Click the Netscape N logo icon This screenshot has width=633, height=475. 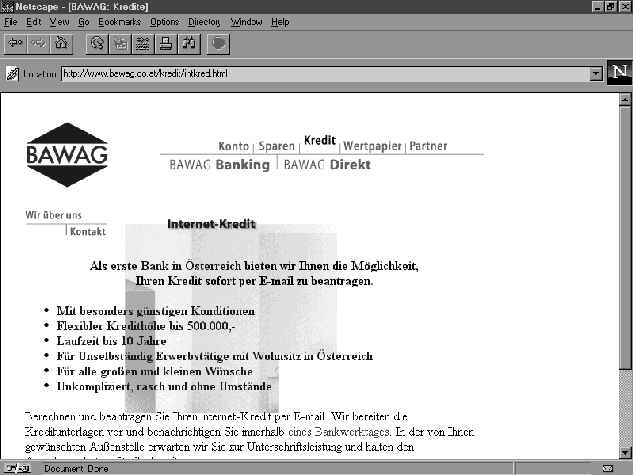pos(620,73)
